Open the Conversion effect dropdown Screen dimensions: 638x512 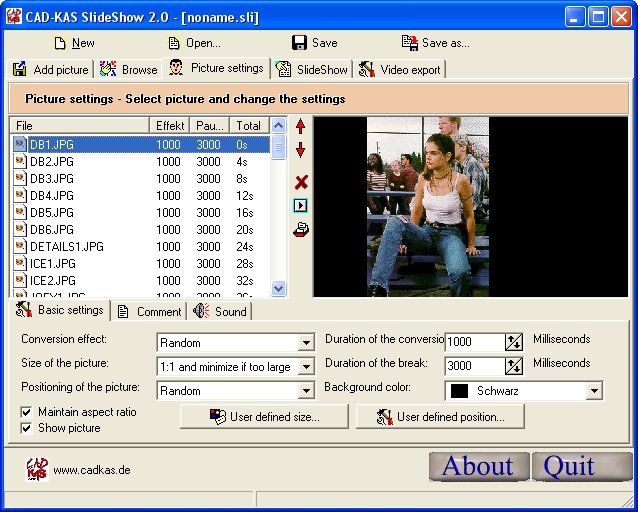(306, 343)
